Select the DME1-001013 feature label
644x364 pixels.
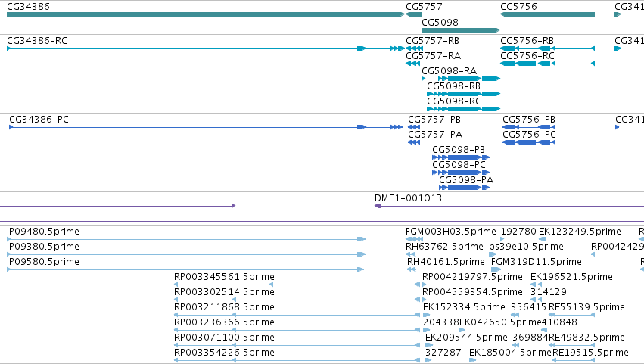[408, 198]
